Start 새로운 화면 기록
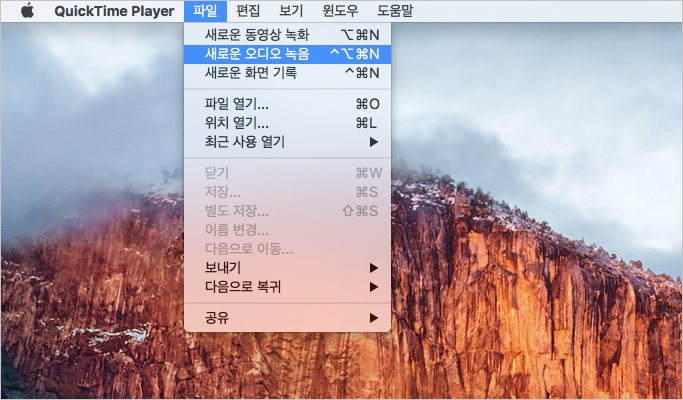The width and height of the screenshot is (683, 400). click(287, 73)
